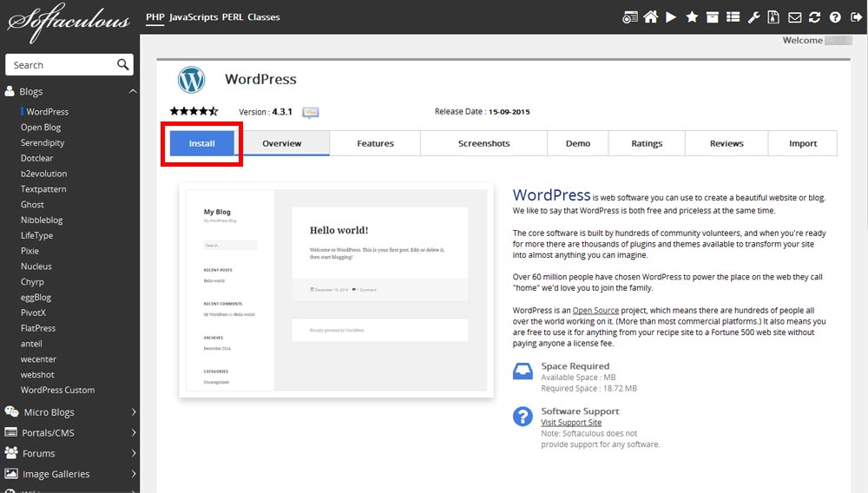The height and width of the screenshot is (493, 868).
Task: Expand Image Galleries category arrow
Action: (134, 474)
